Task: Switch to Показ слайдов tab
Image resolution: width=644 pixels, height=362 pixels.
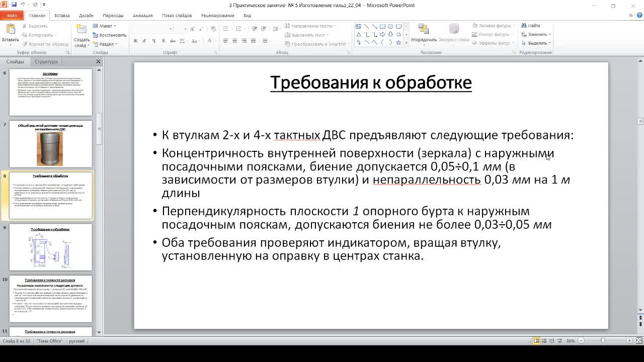Action: [x=177, y=16]
